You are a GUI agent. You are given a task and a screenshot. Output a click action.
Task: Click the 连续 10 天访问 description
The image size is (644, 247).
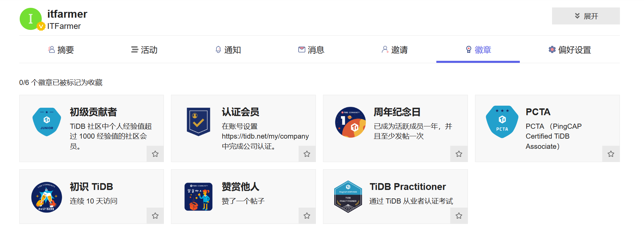(94, 201)
